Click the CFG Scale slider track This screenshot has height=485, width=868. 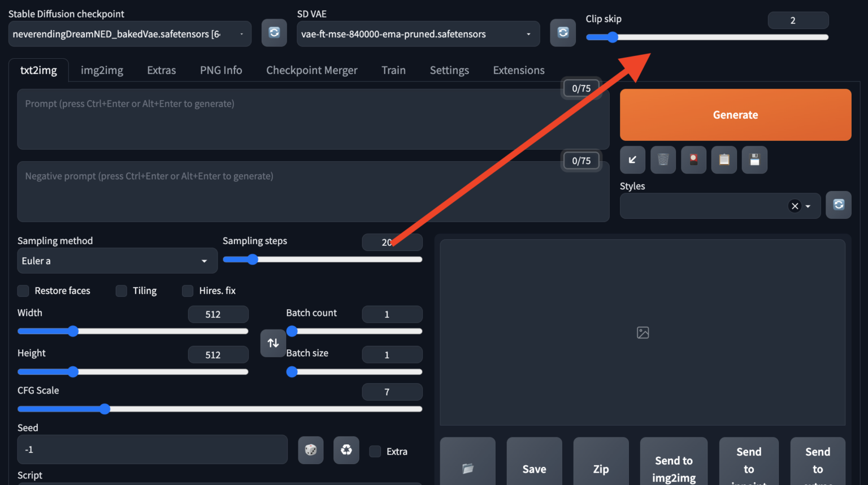(x=254, y=409)
